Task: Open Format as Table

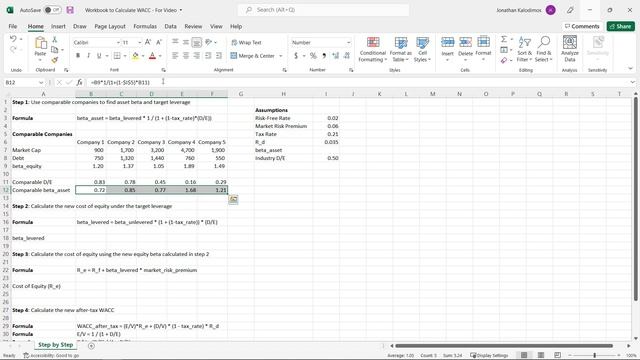Action: click(400, 49)
